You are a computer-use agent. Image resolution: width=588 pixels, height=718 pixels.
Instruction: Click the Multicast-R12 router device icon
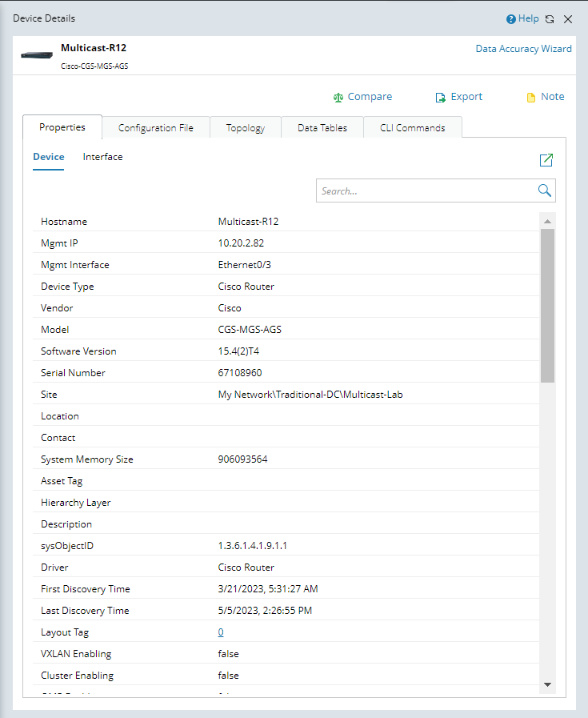(37, 55)
